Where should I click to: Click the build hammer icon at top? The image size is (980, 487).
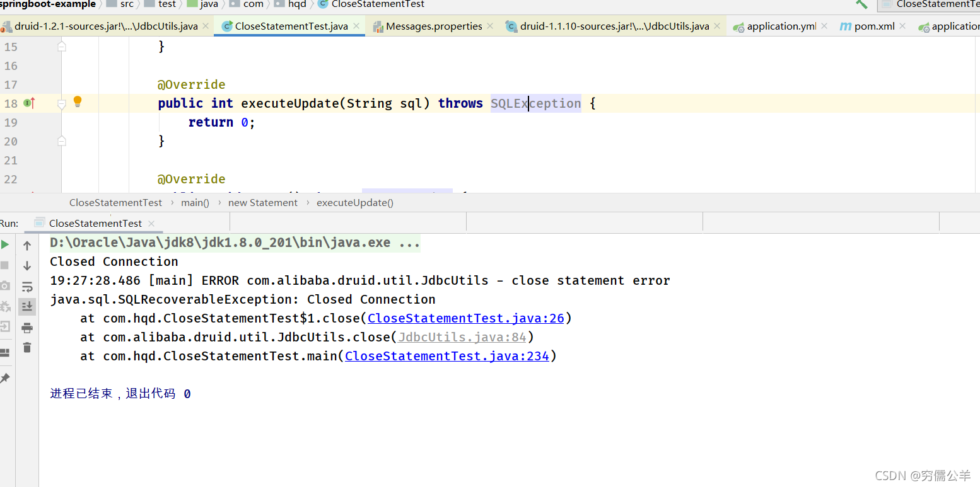pos(861,4)
